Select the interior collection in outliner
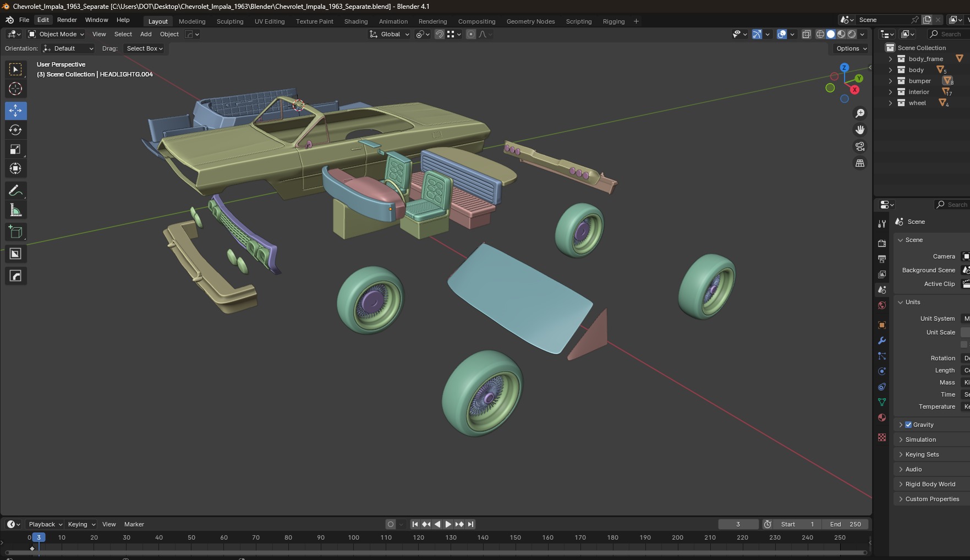This screenshot has width=970, height=560. coord(919,92)
